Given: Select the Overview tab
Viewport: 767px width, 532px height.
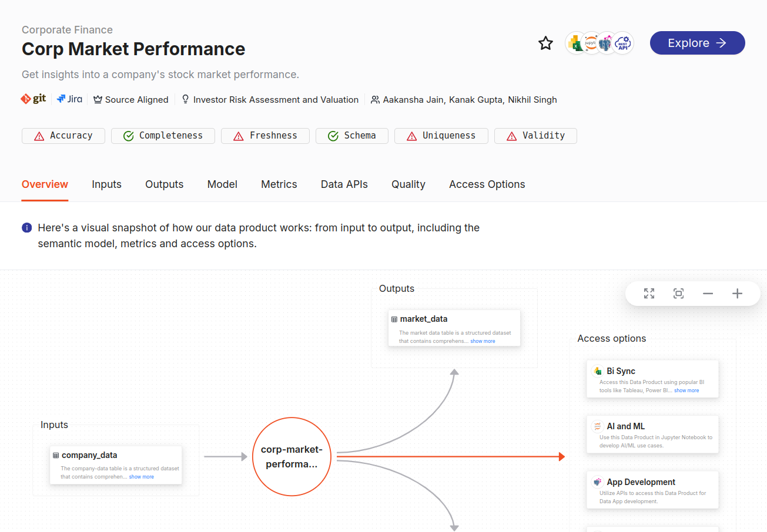Looking at the screenshot, I should (45, 184).
